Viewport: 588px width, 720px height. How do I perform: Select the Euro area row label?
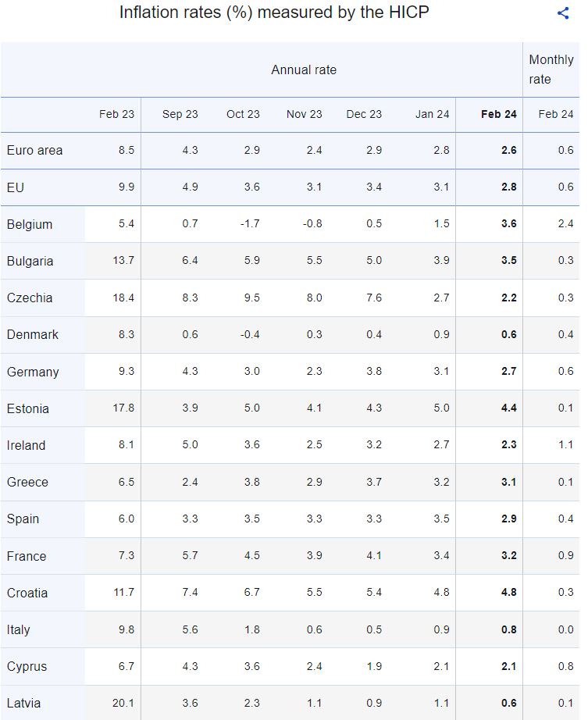[x=35, y=150]
